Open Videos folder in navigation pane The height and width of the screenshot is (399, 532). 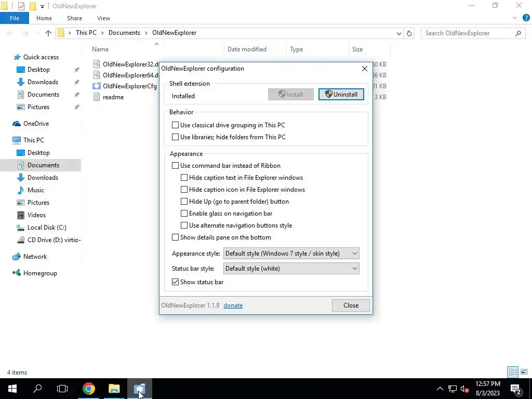point(36,215)
